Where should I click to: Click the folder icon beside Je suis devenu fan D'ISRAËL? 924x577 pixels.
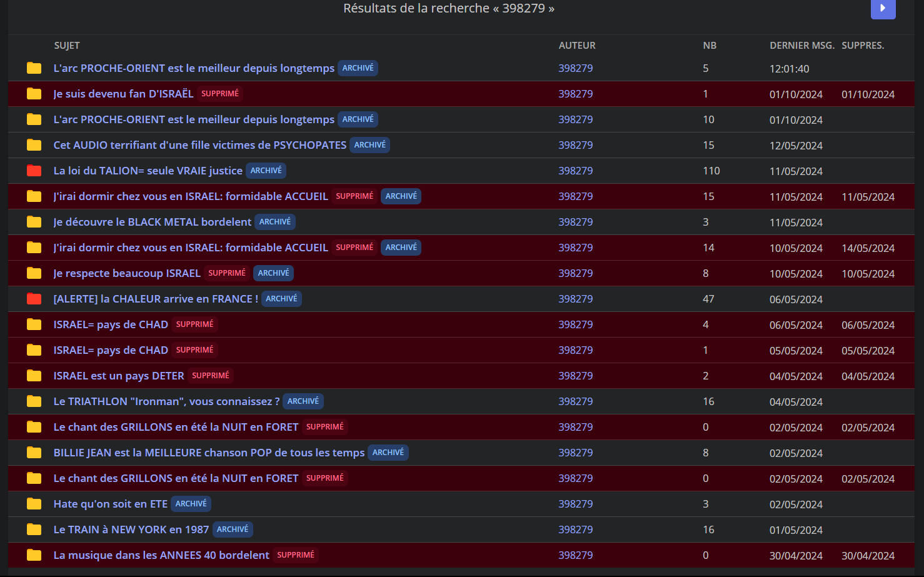tap(34, 94)
